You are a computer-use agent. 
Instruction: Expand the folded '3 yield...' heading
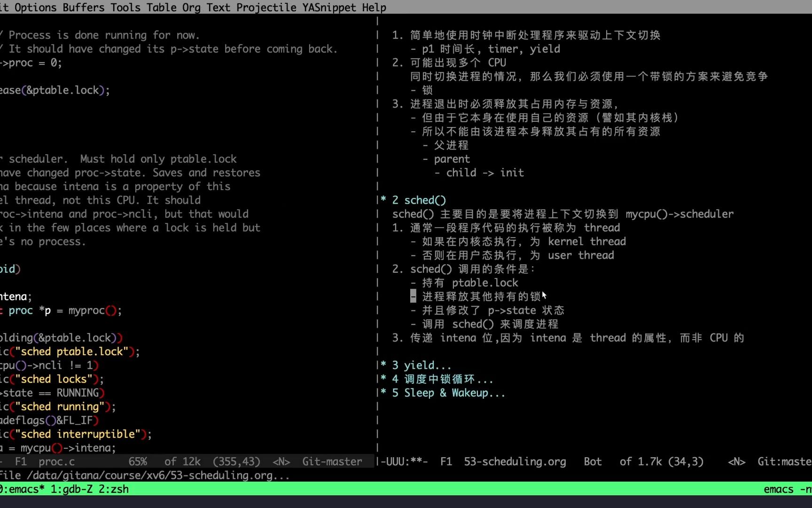click(x=422, y=365)
